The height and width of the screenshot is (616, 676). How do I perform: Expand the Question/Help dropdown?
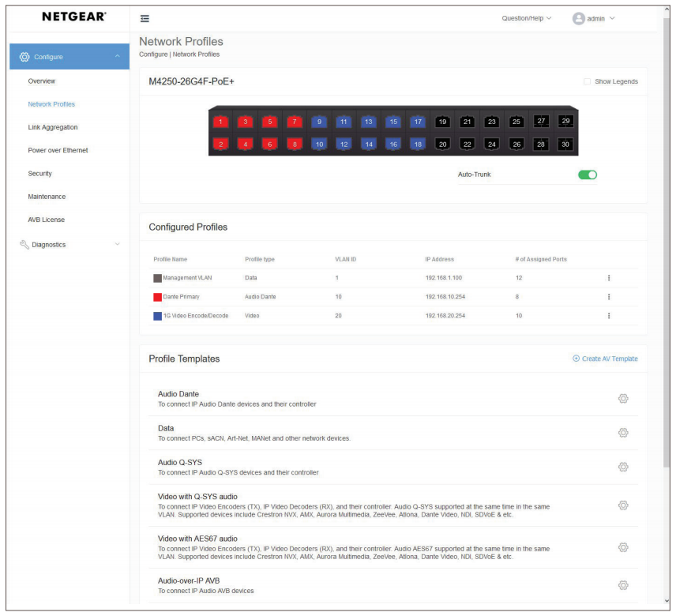[x=526, y=18]
